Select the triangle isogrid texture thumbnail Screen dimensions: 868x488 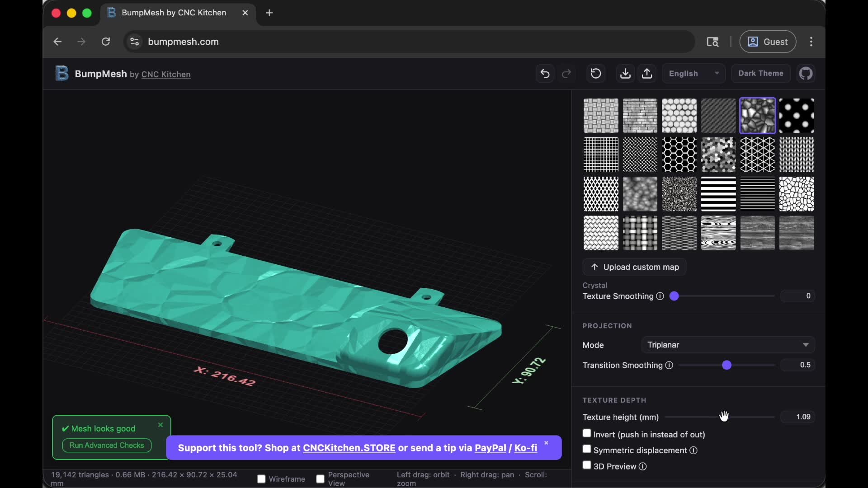pyautogui.click(x=758, y=155)
